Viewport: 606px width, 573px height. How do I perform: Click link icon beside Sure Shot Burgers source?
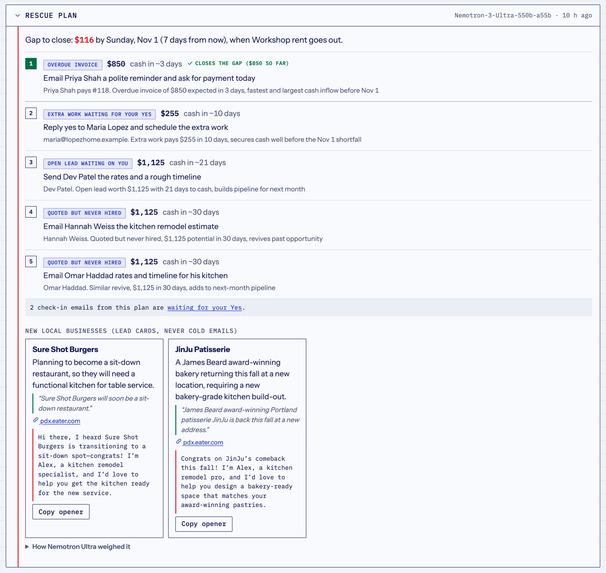36,420
